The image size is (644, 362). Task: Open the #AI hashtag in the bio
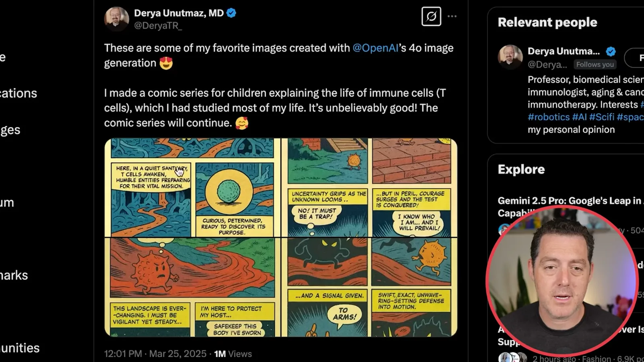click(579, 117)
